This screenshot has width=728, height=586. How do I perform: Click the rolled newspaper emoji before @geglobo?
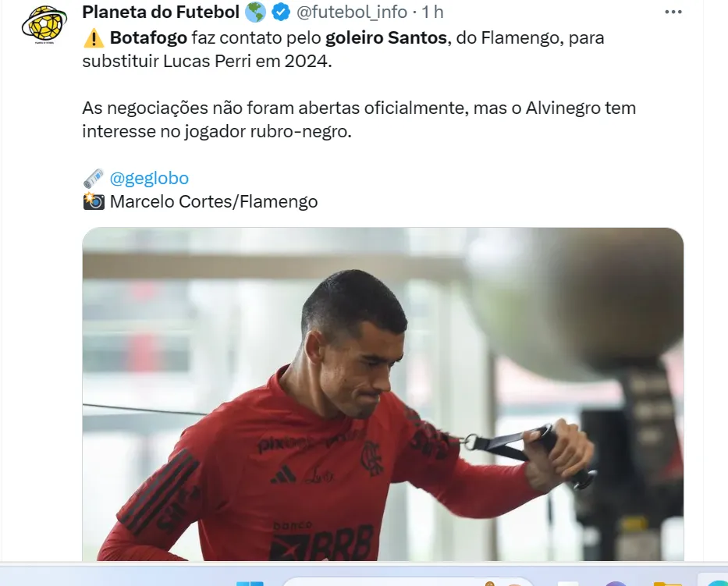(94, 179)
